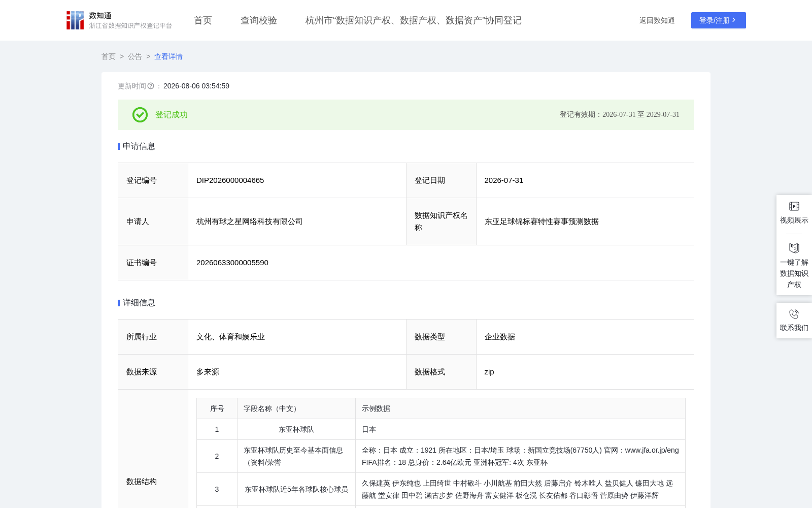
Task: Click the 数据知识产权名称 label cell
Action: (x=441, y=221)
